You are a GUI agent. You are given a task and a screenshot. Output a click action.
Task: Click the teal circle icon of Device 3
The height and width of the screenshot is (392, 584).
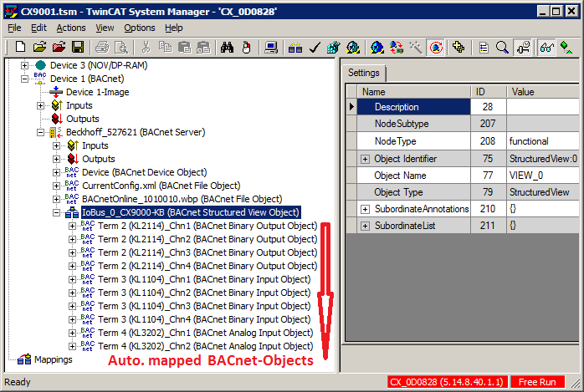click(x=40, y=65)
